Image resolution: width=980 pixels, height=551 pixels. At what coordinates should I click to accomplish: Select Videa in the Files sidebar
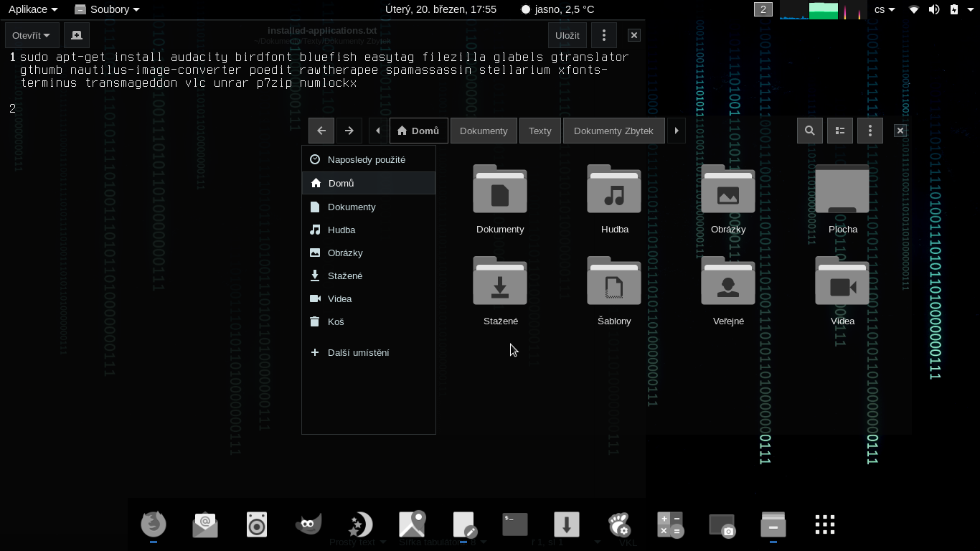click(x=369, y=298)
